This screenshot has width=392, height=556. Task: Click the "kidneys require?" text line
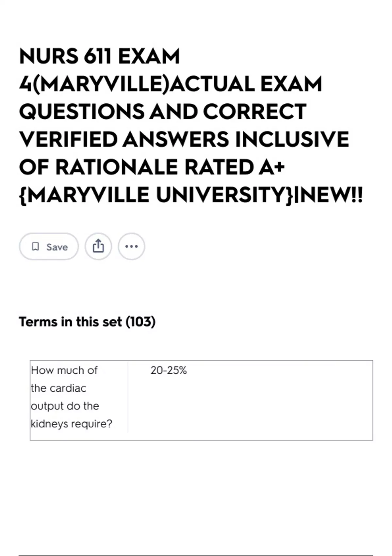tap(72, 424)
